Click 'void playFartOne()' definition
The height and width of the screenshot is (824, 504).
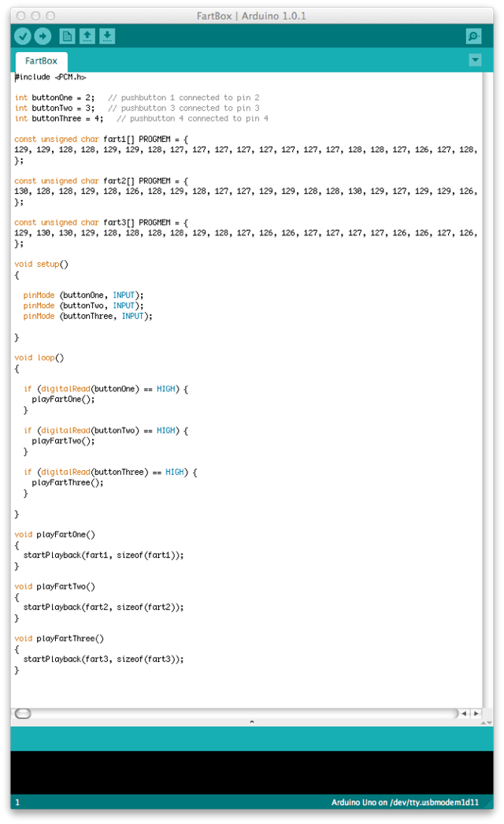[x=54, y=534]
